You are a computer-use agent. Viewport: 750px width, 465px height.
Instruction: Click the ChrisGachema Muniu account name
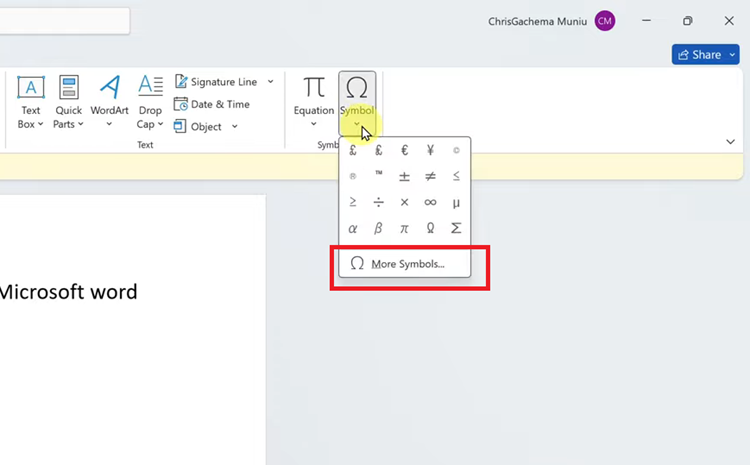[x=537, y=22]
